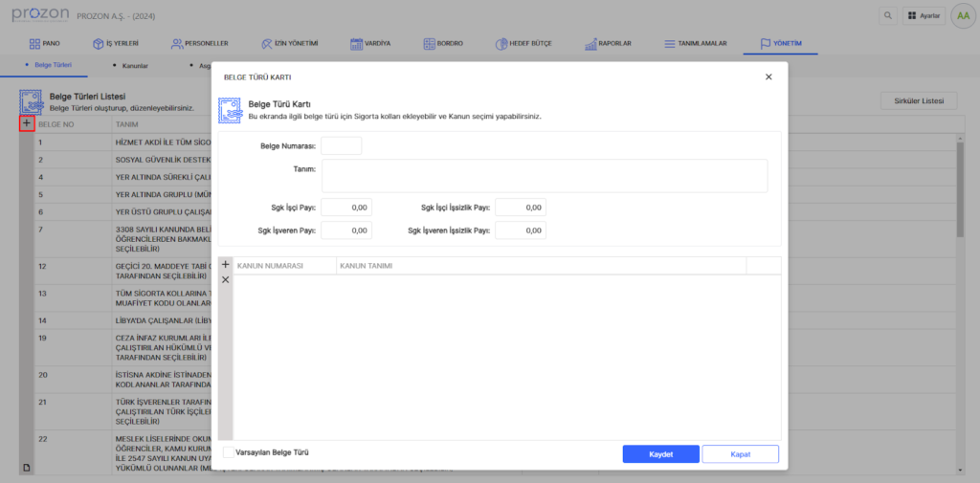Delete law row using X icon

coord(226,279)
